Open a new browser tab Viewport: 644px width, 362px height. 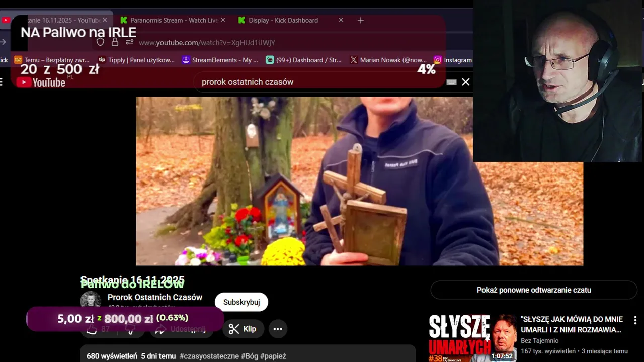click(x=360, y=20)
